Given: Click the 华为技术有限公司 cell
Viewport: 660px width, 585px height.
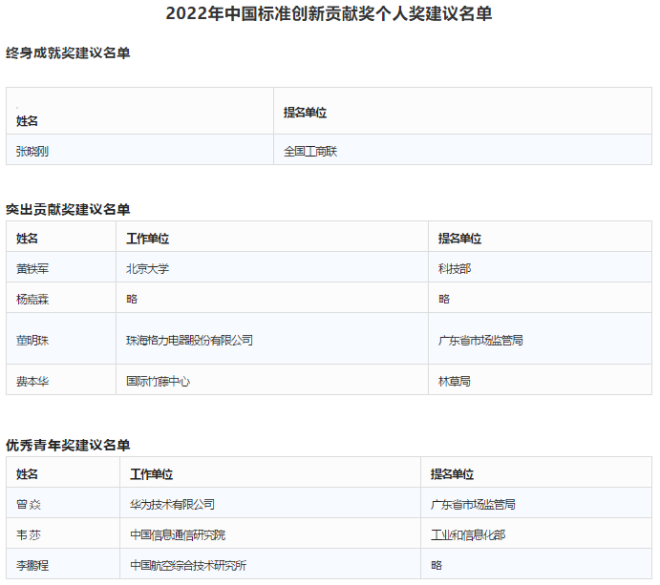Looking at the screenshot, I should 172,504.
